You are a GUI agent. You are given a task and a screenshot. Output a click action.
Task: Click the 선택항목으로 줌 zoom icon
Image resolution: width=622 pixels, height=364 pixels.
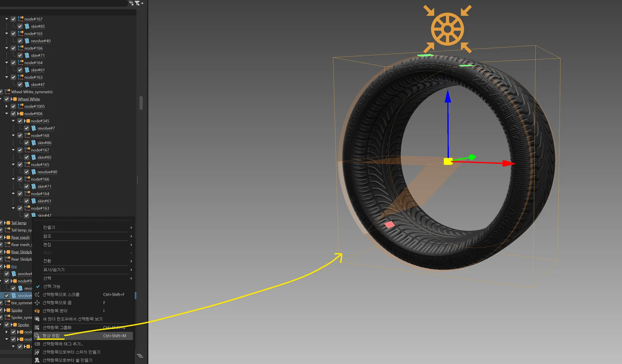[37, 303]
